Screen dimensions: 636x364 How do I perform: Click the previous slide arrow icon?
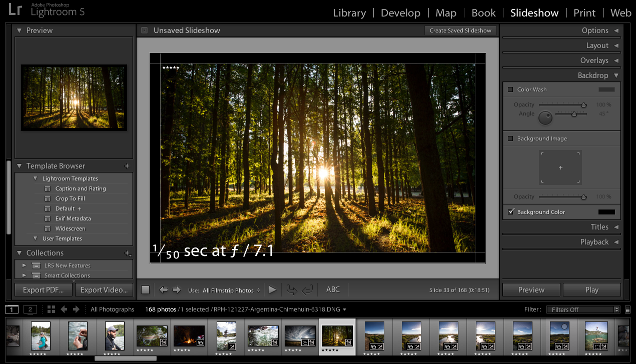tap(163, 289)
